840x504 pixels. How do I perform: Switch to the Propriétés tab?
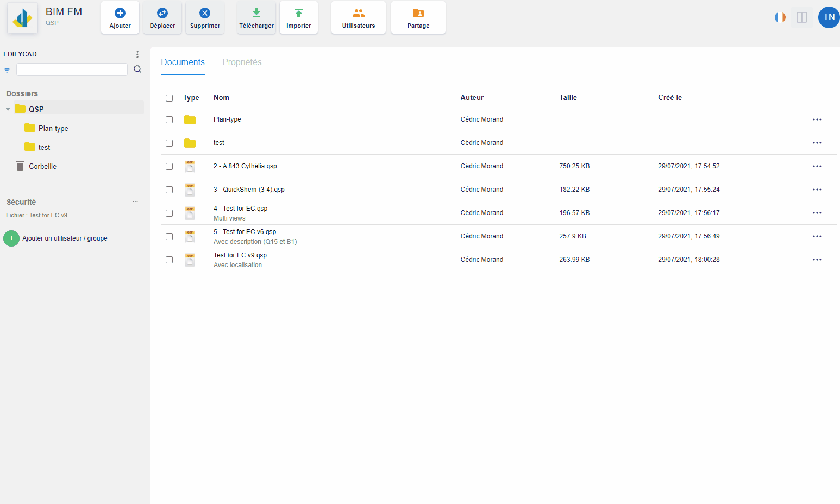coord(242,62)
